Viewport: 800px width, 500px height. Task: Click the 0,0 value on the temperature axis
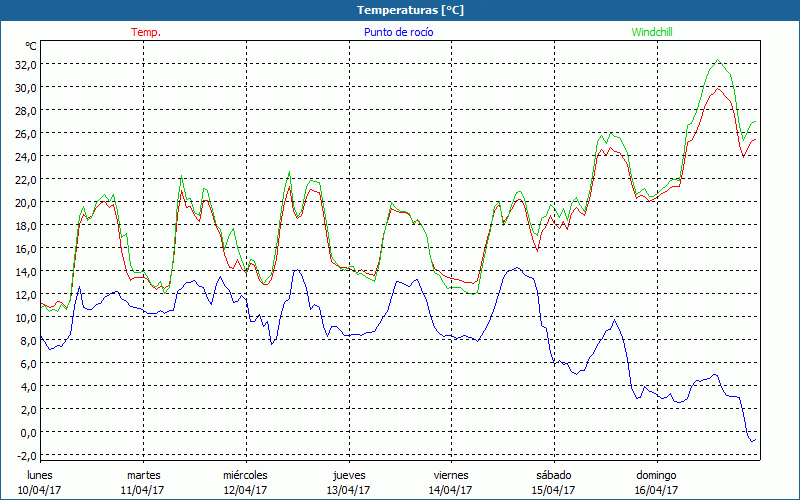click(27, 432)
